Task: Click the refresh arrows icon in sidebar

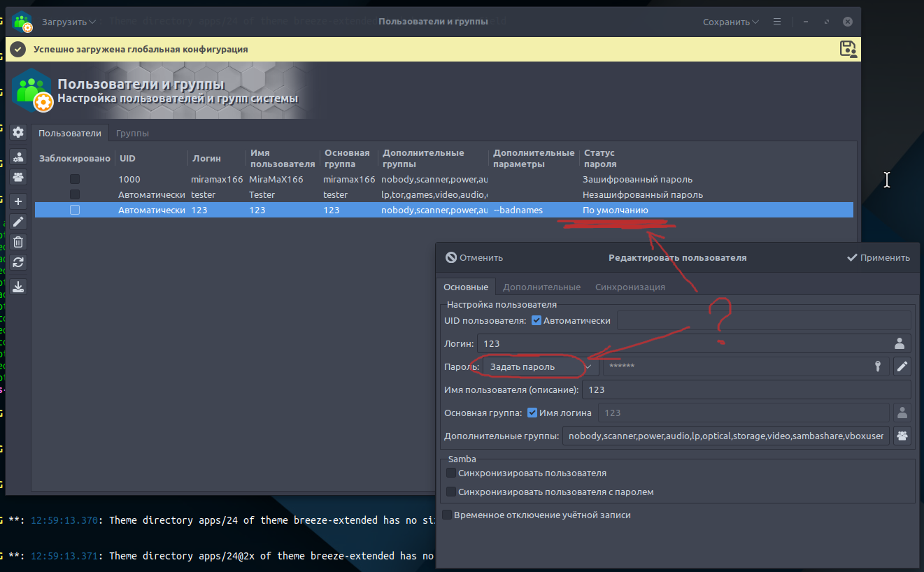Action: [x=19, y=262]
